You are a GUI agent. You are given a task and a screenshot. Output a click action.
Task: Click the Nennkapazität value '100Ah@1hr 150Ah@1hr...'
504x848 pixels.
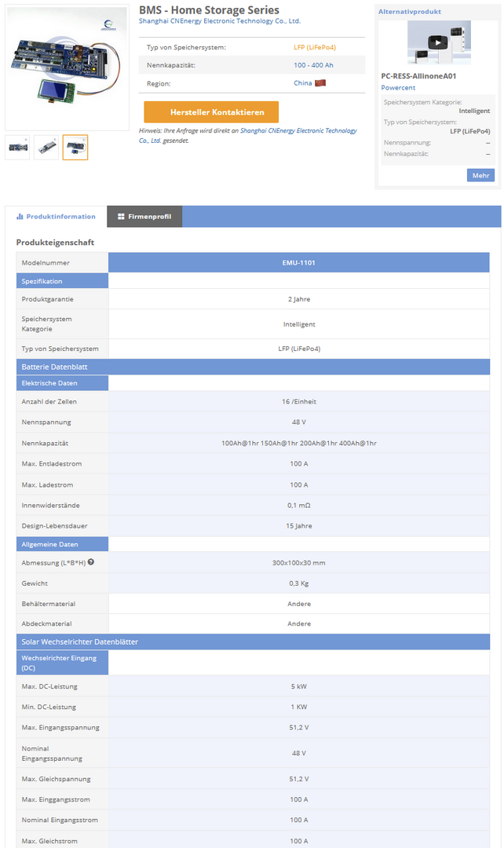299,443
